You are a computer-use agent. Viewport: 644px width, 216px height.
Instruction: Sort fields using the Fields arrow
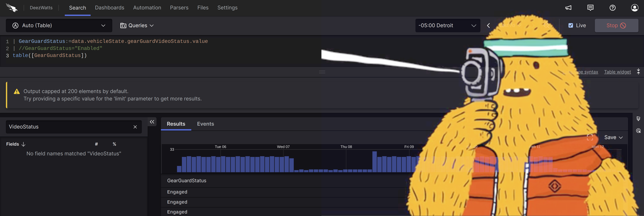23,144
